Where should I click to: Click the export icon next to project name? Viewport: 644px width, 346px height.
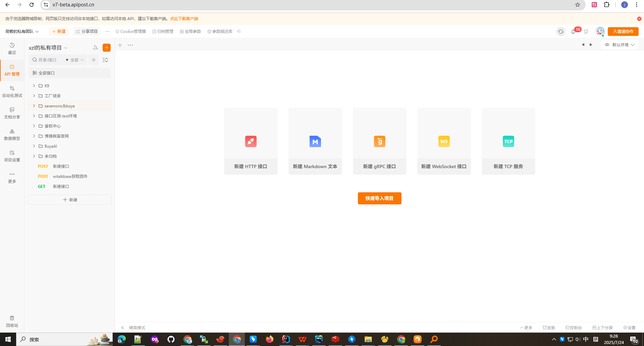point(95,47)
